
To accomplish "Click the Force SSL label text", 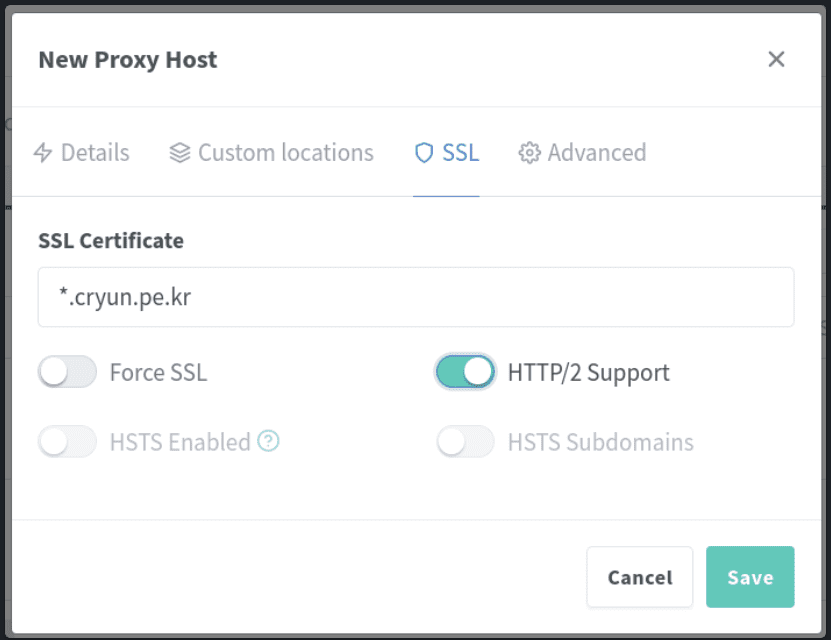I will click(158, 372).
